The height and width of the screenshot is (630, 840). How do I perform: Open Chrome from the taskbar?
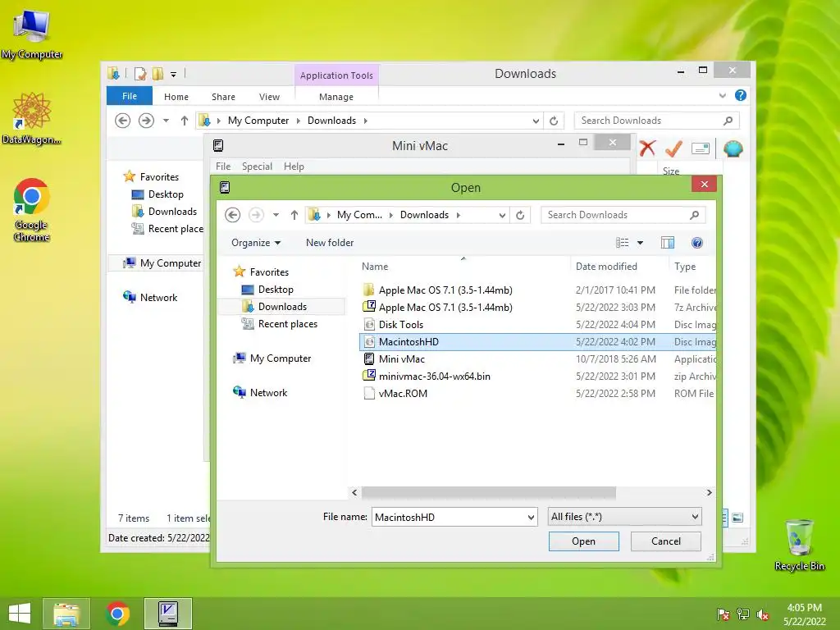click(117, 614)
